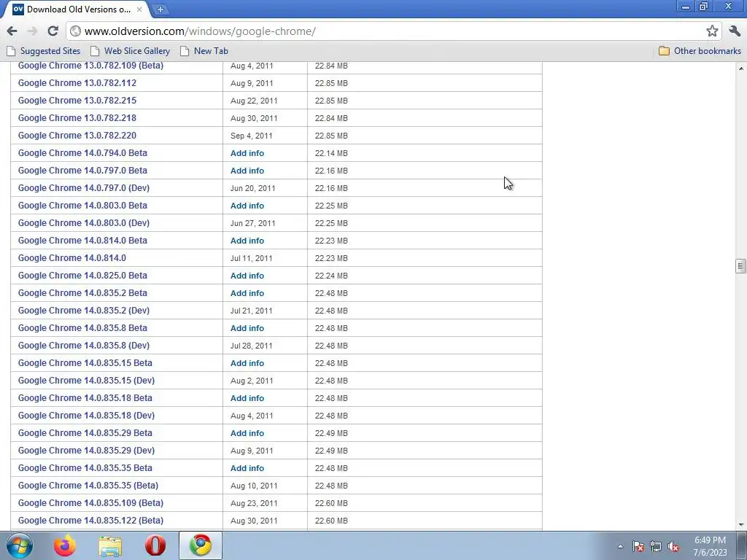747x560 pixels.
Task: Open the Suggested Sites bookmark
Action: pos(43,51)
